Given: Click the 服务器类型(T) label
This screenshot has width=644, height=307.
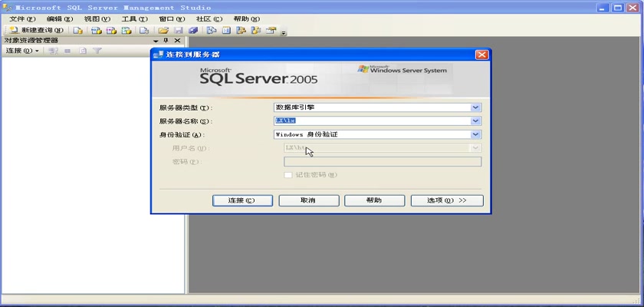Looking at the screenshot, I should 184,107.
